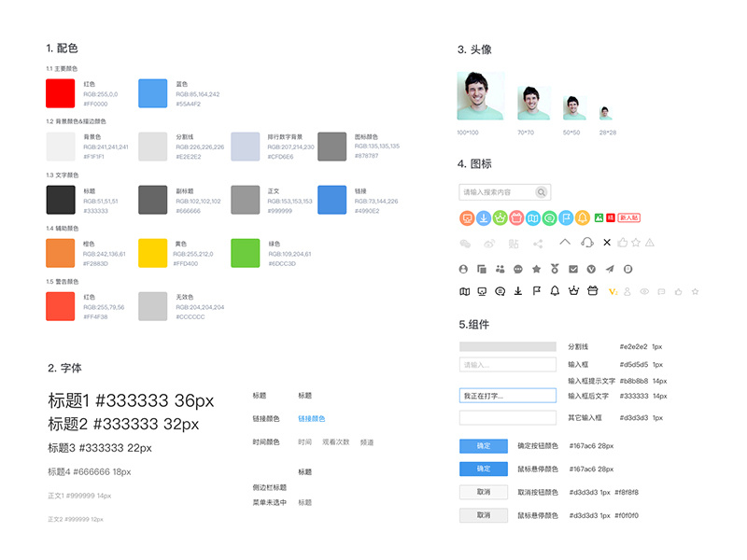The height and width of the screenshot is (560, 747).
Task: Select the green #6DCC3D color swatch
Action: [x=246, y=253]
